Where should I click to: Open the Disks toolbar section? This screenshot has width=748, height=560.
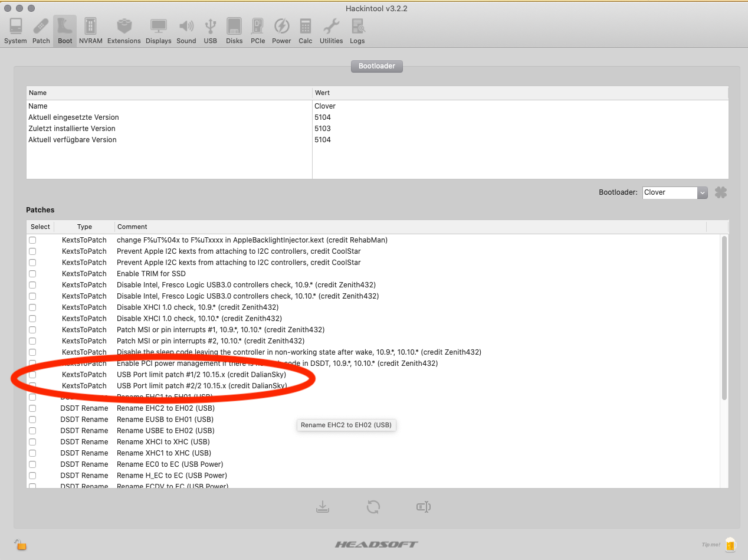click(234, 31)
